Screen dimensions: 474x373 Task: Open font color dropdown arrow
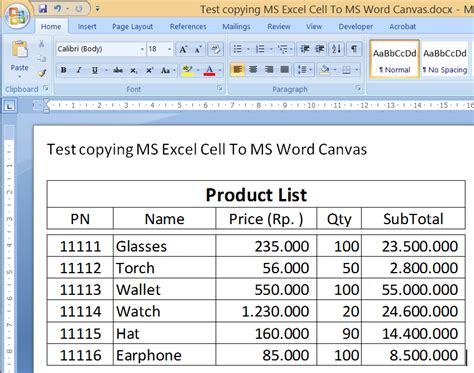pos(220,70)
